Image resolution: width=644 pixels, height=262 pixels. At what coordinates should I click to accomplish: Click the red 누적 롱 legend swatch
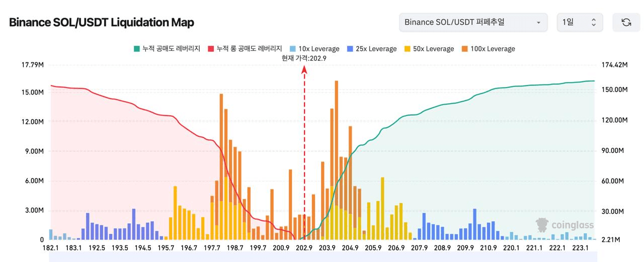click(x=211, y=49)
